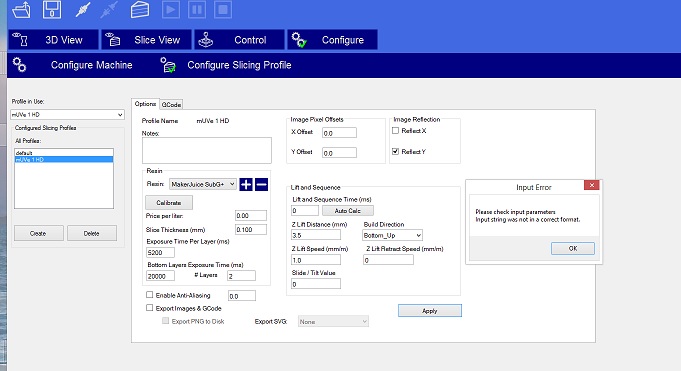Screen dimensions: 681x371
Task: Select the default profile in list
Action: pos(64,153)
